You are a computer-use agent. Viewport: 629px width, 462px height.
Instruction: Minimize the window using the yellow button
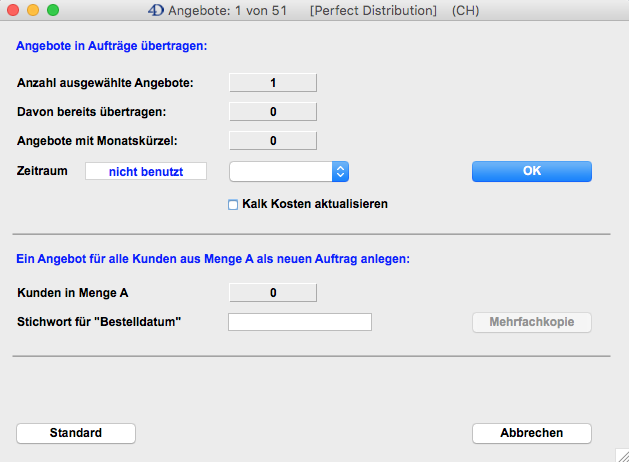[x=33, y=10]
